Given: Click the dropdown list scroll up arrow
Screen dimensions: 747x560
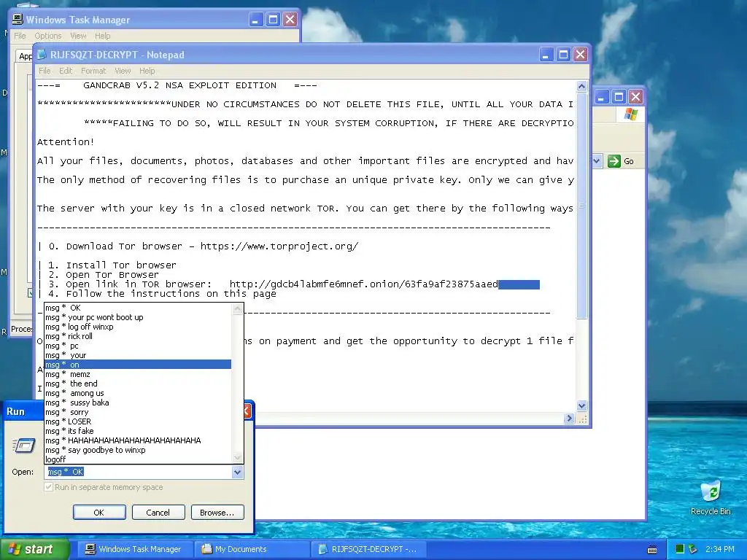Looking at the screenshot, I should pos(237,309).
